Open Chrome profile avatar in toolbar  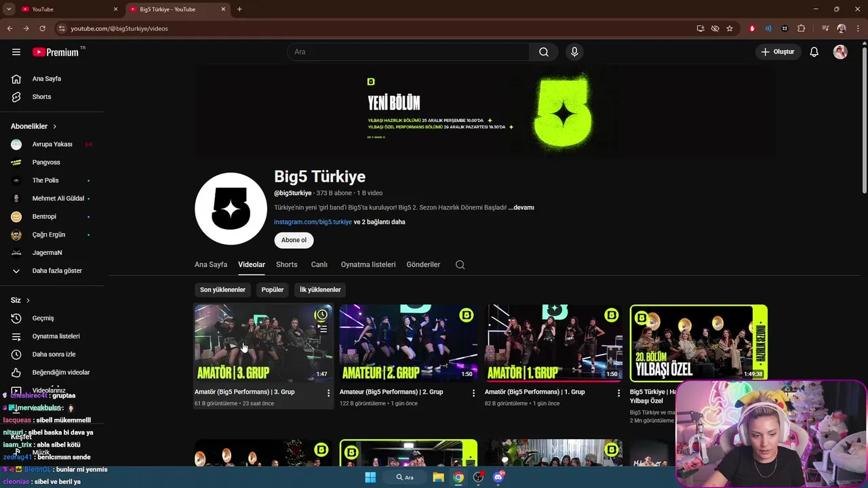(842, 28)
